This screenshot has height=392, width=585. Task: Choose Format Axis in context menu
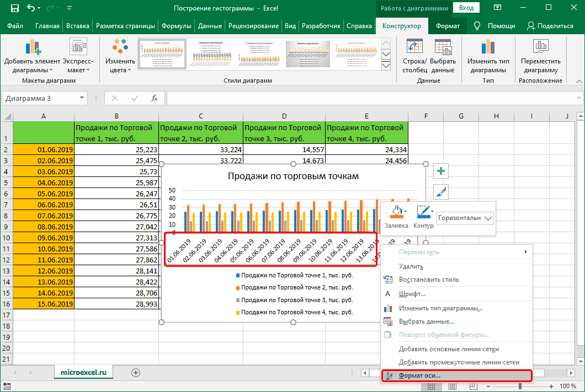(x=419, y=376)
